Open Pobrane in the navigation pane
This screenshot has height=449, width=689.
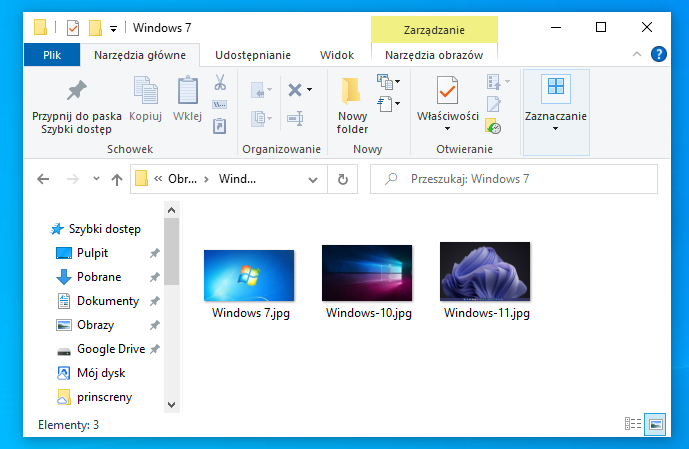[99, 277]
